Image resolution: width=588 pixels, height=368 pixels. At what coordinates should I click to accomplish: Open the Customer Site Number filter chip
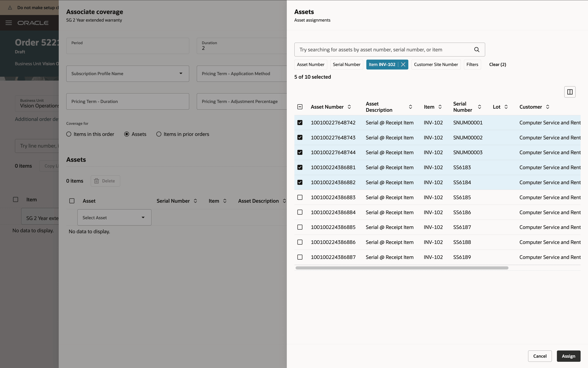[x=436, y=64]
